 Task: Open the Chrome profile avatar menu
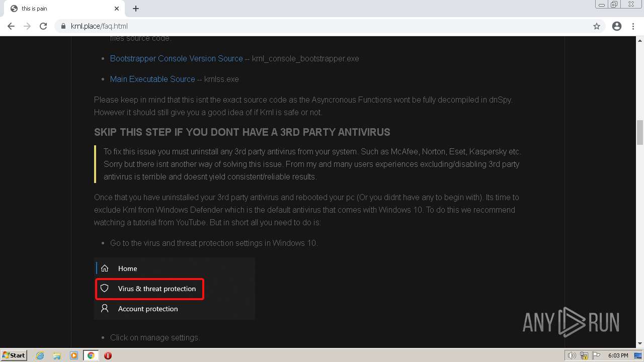point(617,26)
